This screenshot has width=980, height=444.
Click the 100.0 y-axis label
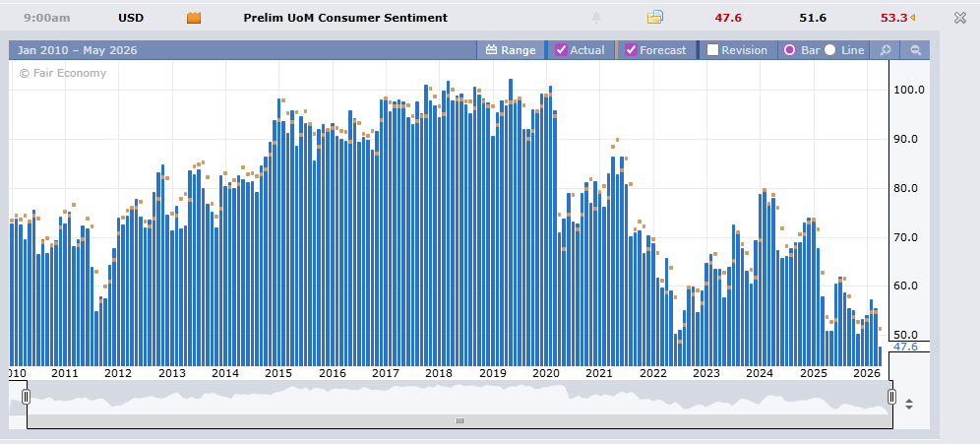(909, 90)
